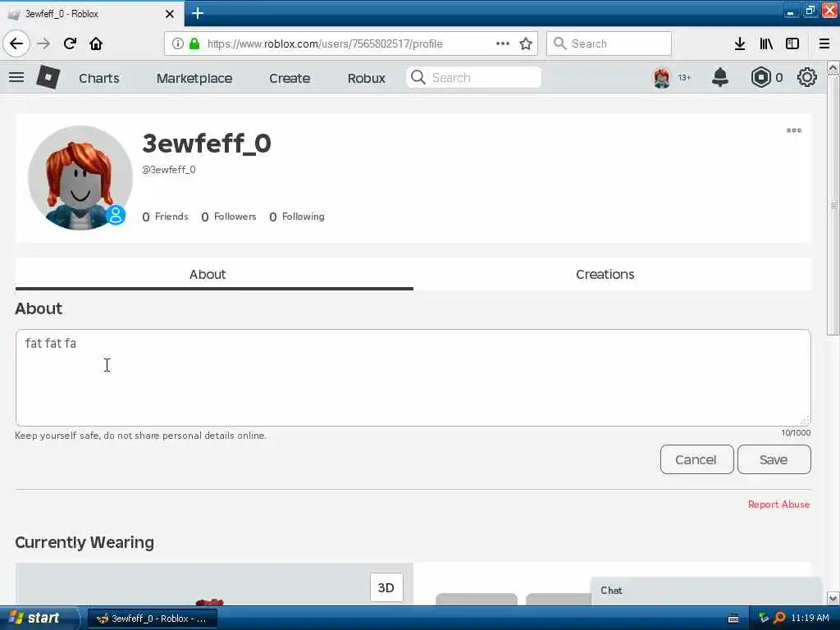Toggle the Firefox sidebar icon
The image size is (840, 630).
(792, 43)
